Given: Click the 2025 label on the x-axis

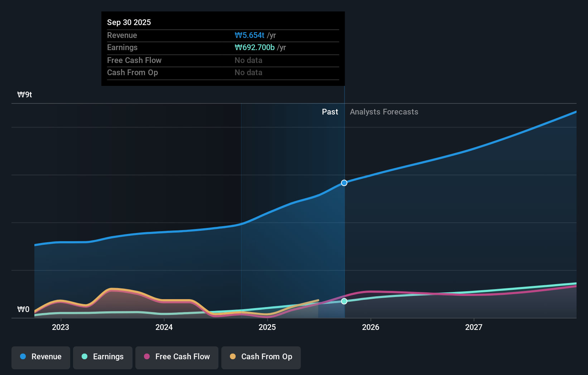Looking at the screenshot, I should tap(268, 327).
